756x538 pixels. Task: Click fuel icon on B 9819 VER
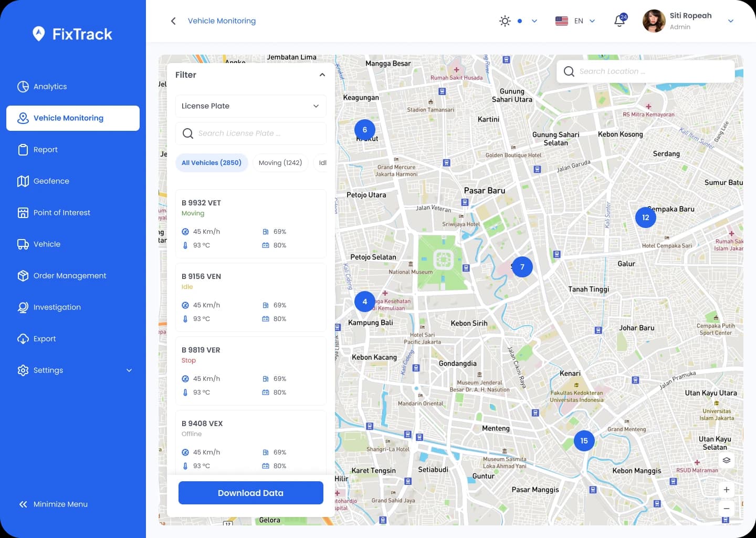(x=266, y=379)
